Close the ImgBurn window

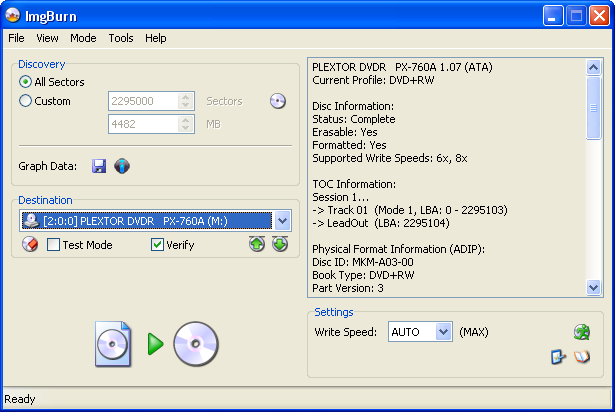point(599,16)
